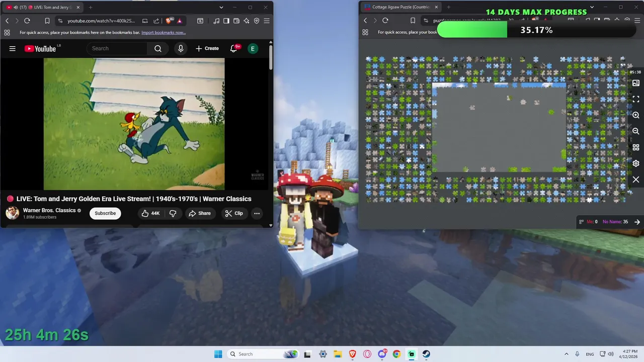
Task: Share the YouTube page URL icon
Action: [x=156, y=21]
